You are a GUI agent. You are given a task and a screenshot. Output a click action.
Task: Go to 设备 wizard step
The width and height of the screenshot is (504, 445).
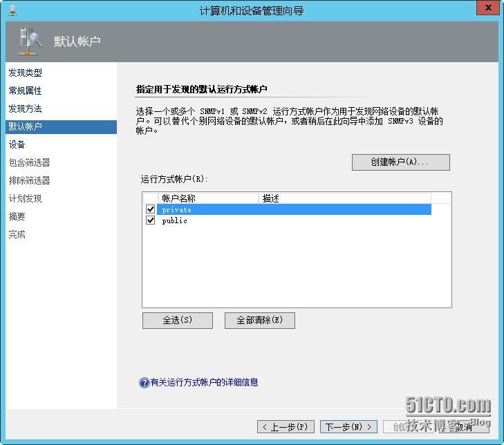coord(17,144)
